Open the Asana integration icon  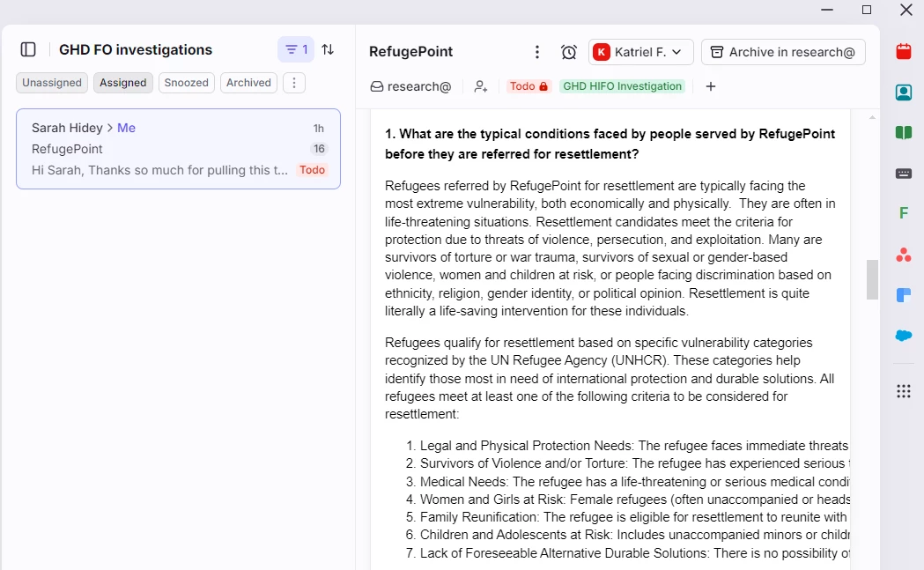pyautogui.click(x=904, y=255)
